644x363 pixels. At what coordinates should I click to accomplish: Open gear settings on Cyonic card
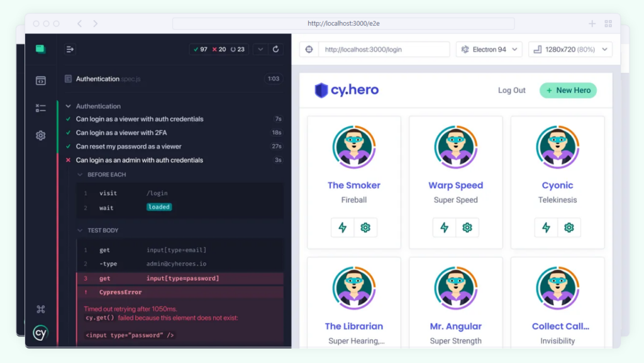click(569, 228)
